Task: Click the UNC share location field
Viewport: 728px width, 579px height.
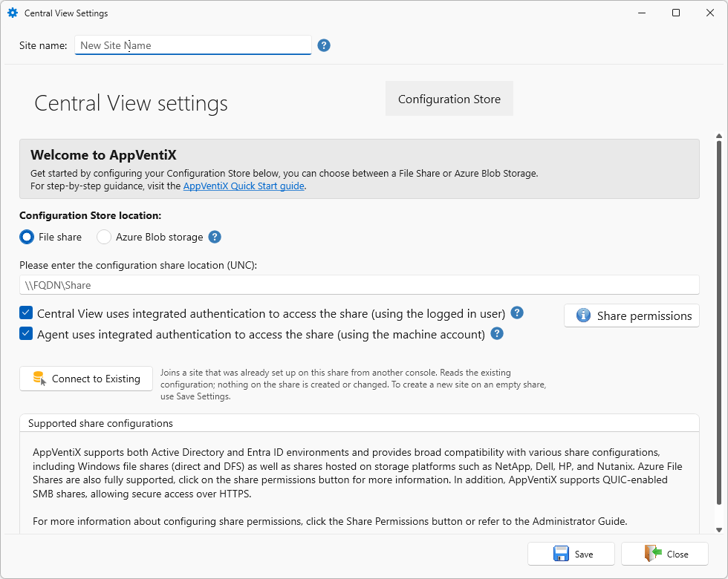Action: coord(359,285)
